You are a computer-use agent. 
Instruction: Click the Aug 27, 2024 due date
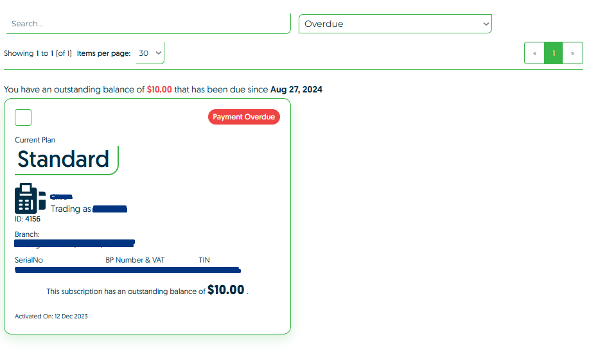pyautogui.click(x=296, y=90)
